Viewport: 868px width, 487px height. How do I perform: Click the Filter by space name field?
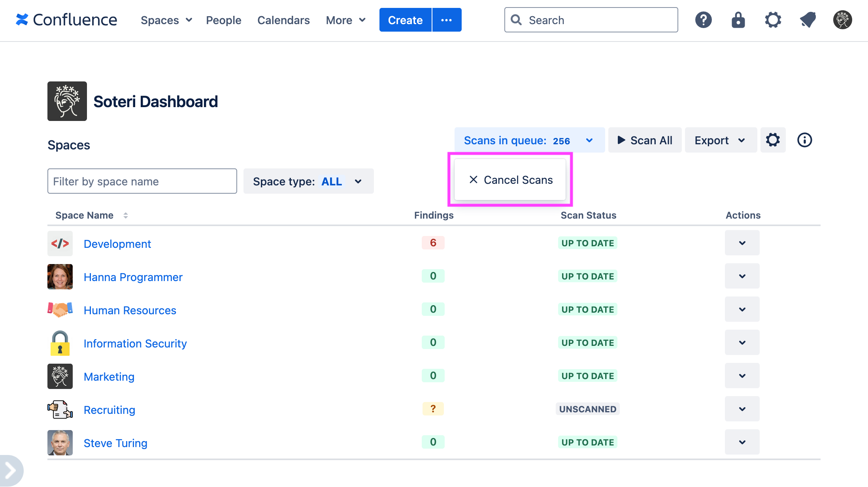tap(142, 181)
